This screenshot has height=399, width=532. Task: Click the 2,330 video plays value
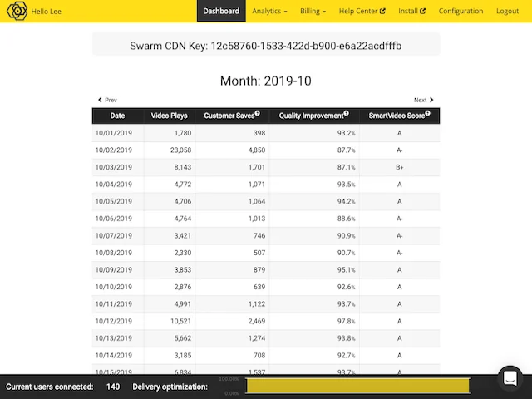coord(183,253)
